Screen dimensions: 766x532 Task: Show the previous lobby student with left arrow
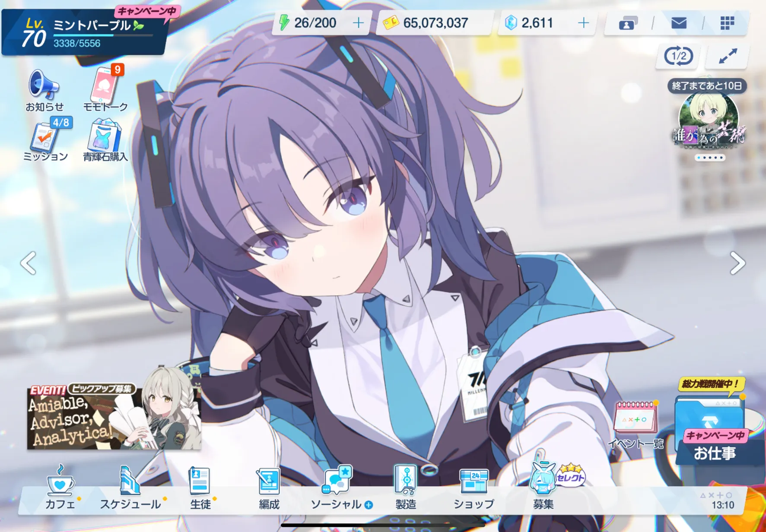pos(29,263)
